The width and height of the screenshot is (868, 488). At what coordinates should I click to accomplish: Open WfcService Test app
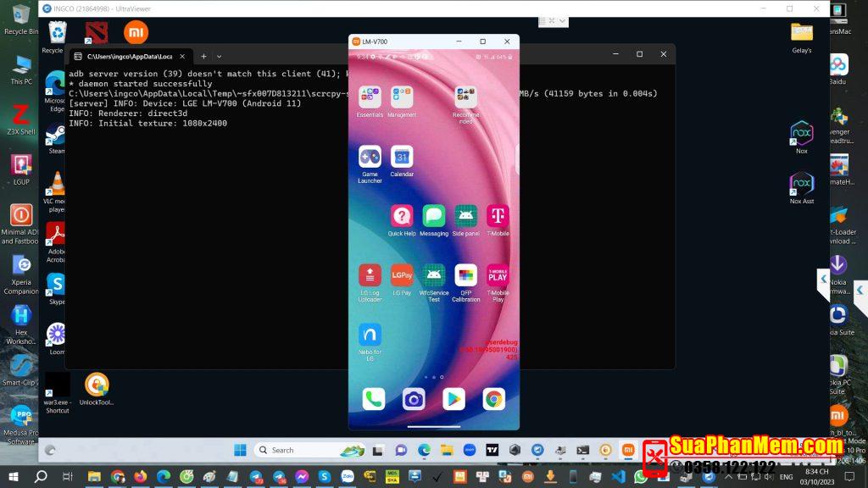click(x=434, y=275)
